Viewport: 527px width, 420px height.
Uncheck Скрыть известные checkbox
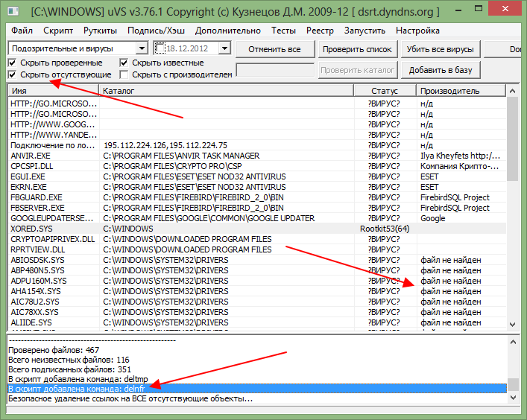124,63
